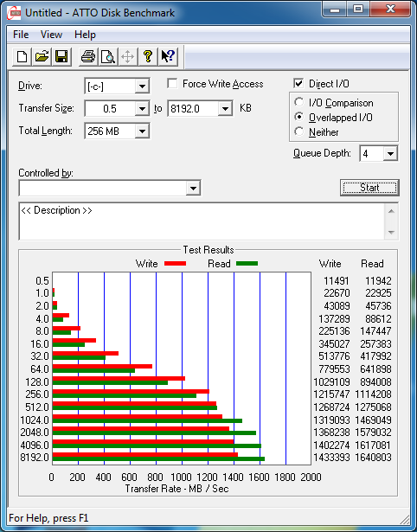Click the 2000 axis tick label

click(x=311, y=478)
